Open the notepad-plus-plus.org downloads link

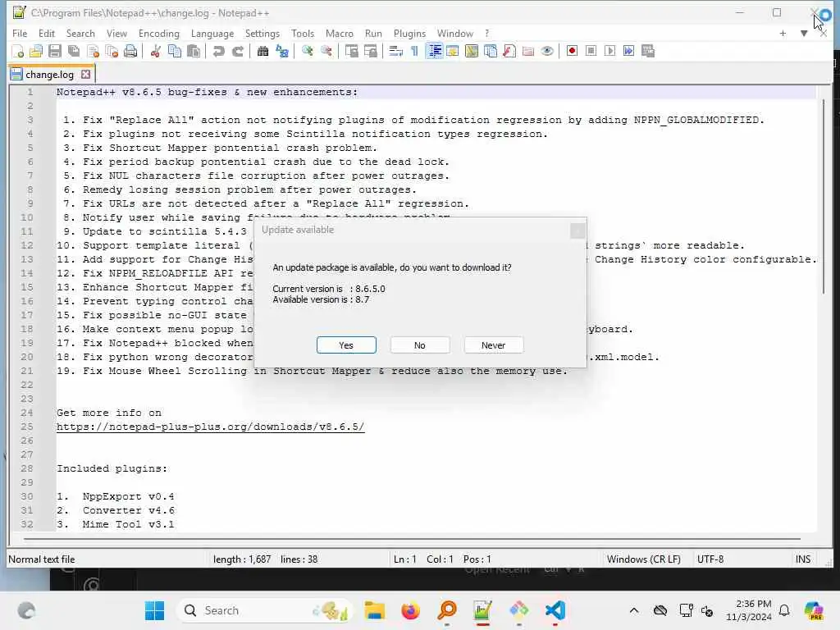pyautogui.click(x=211, y=427)
